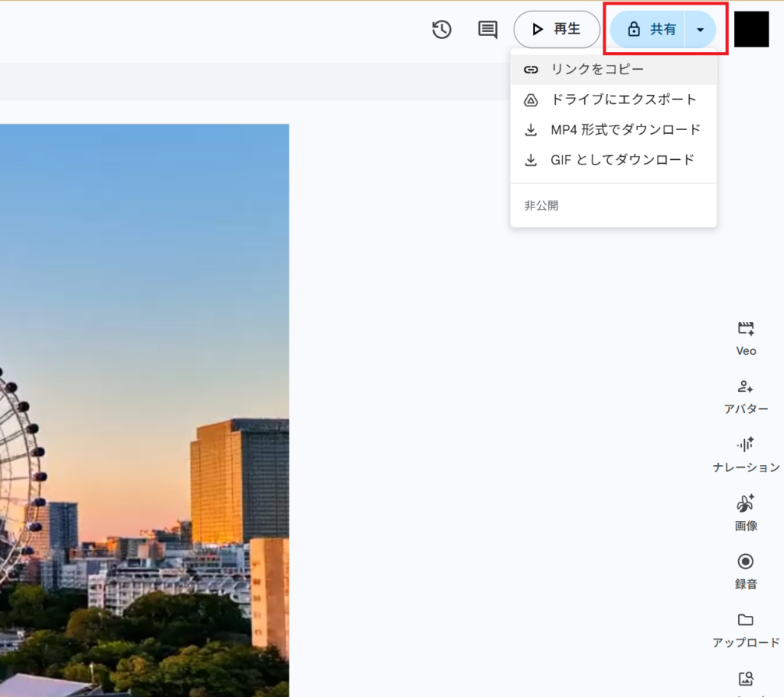The height and width of the screenshot is (697, 784).
Task: Click the download icon beside GIF option
Action: (x=531, y=160)
